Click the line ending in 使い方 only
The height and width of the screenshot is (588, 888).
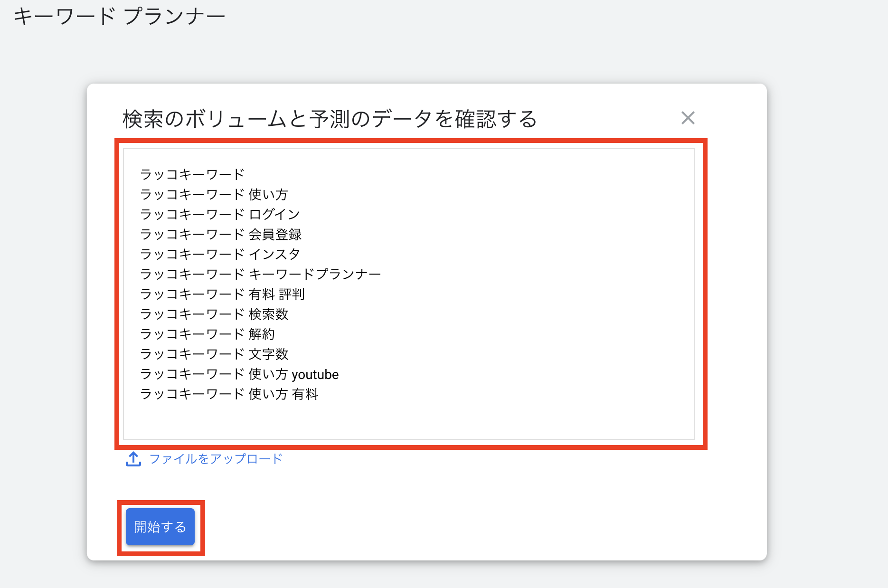point(214,194)
